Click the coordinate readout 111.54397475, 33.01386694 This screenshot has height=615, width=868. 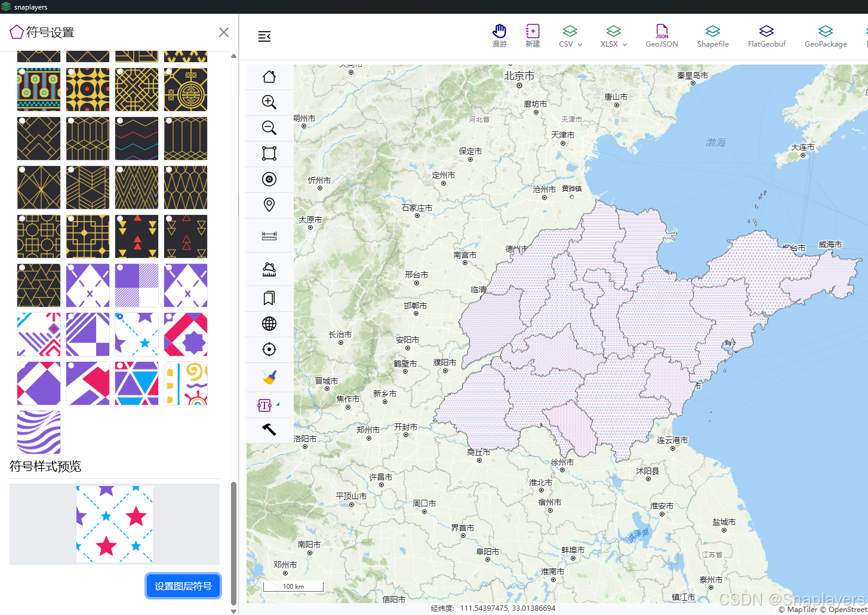[507, 608]
